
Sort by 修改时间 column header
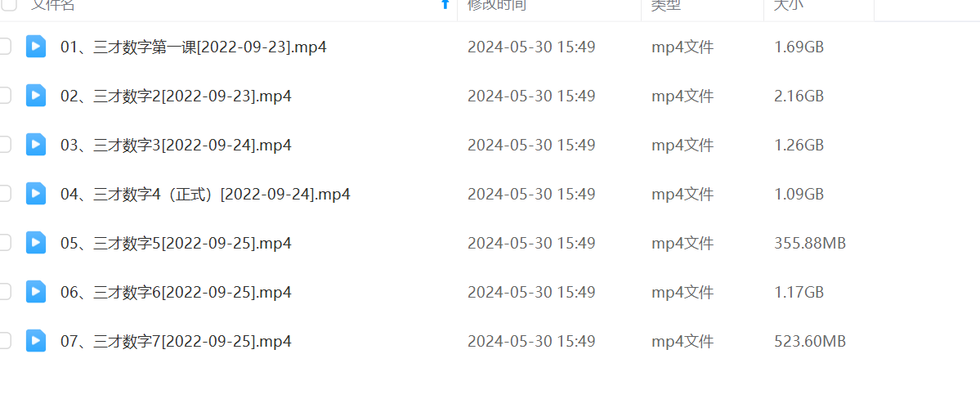tap(497, 5)
